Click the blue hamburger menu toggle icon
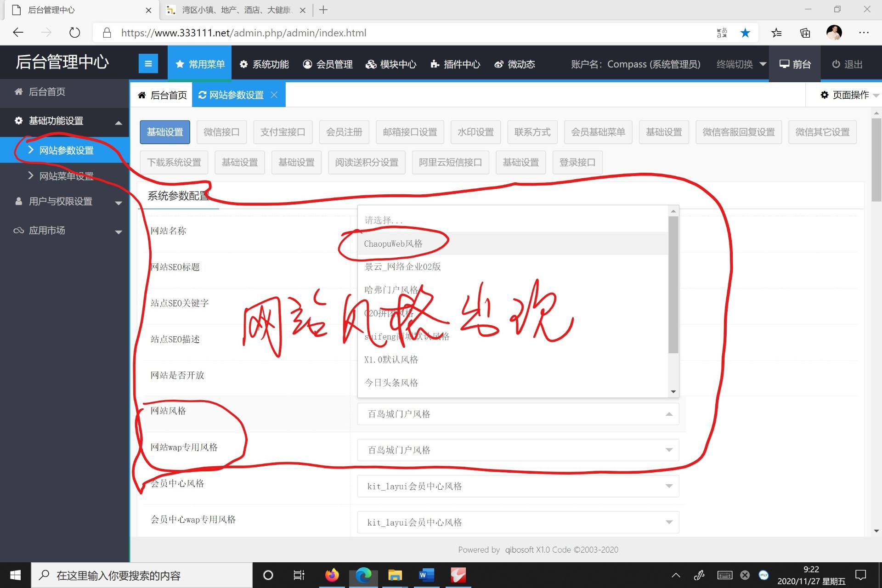The height and width of the screenshot is (588, 882). point(148,64)
